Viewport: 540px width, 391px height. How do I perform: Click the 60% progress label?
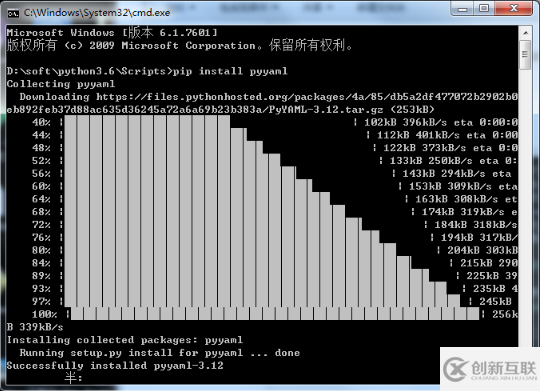pyautogui.click(x=41, y=186)
